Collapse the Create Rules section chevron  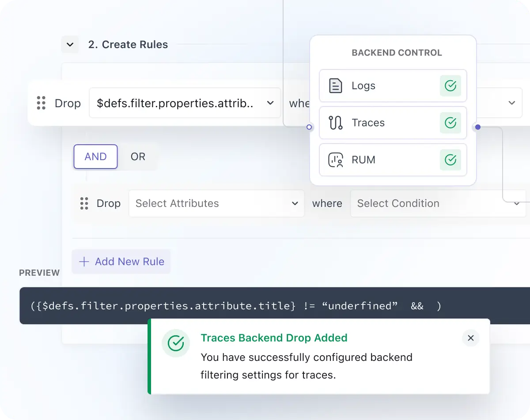(x=70, y=44)
